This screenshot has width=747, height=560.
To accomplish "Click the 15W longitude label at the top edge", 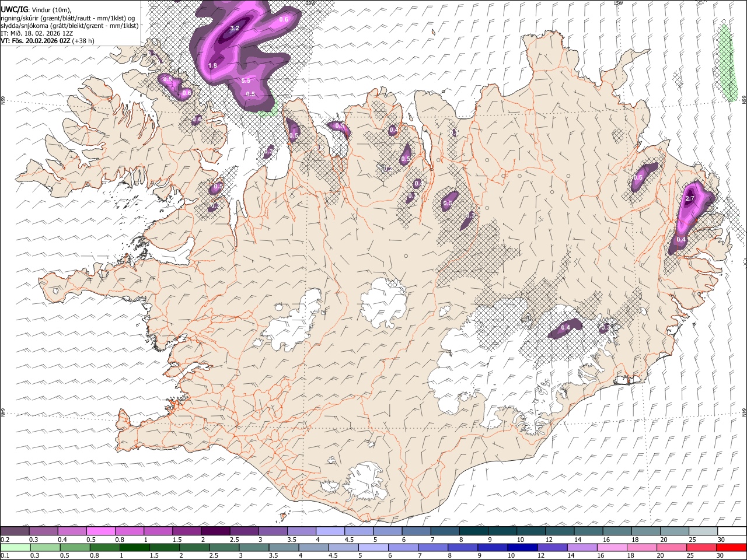I will coord(618,3).
